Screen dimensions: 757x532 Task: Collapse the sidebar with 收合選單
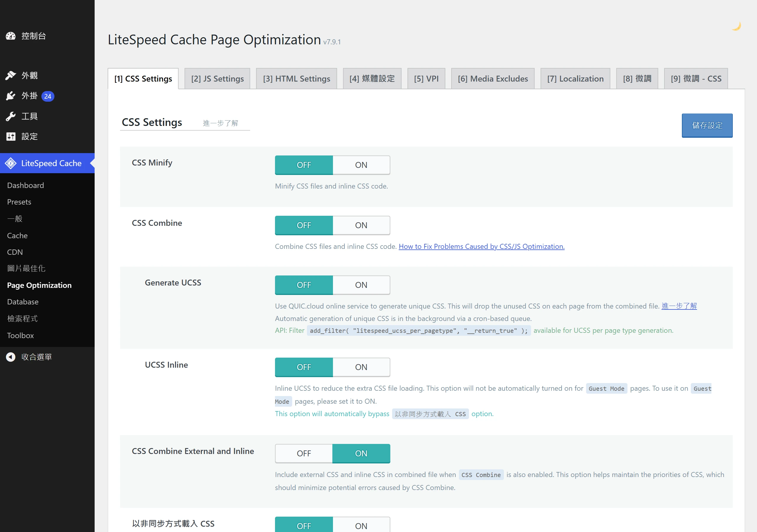pyautogui.click(x=47, y=357)
